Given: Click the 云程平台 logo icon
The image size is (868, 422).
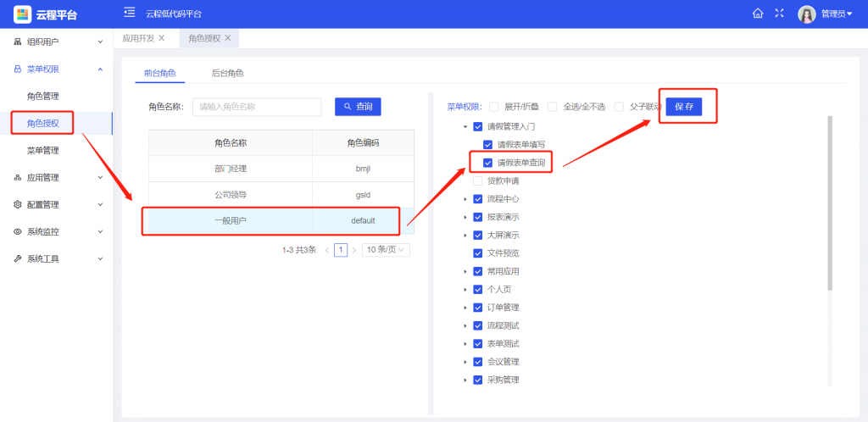Looking at the screenshot, I should coord(22,14).
